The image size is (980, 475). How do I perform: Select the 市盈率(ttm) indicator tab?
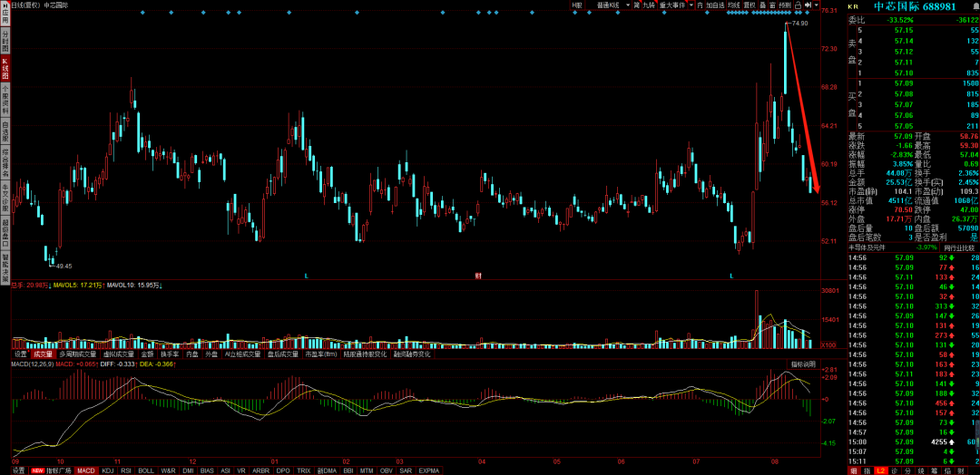pyautogui.click(x=320, y=354)
